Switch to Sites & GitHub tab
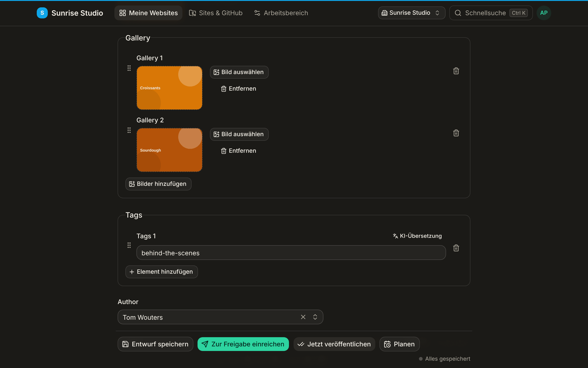The height and width of the screenshot is (368, 588). (x=216, y=13)
